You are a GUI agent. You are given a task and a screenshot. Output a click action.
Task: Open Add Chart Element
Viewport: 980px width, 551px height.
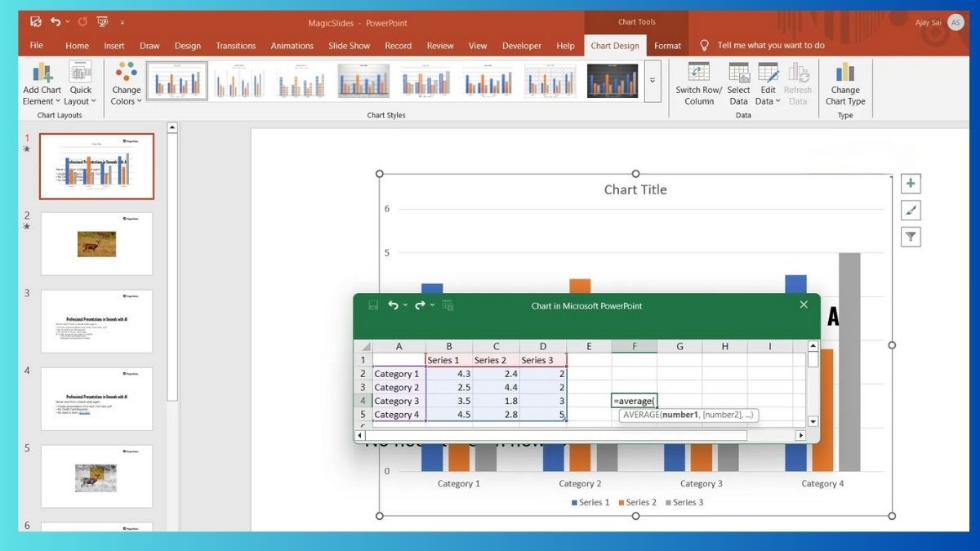[42, 82]
